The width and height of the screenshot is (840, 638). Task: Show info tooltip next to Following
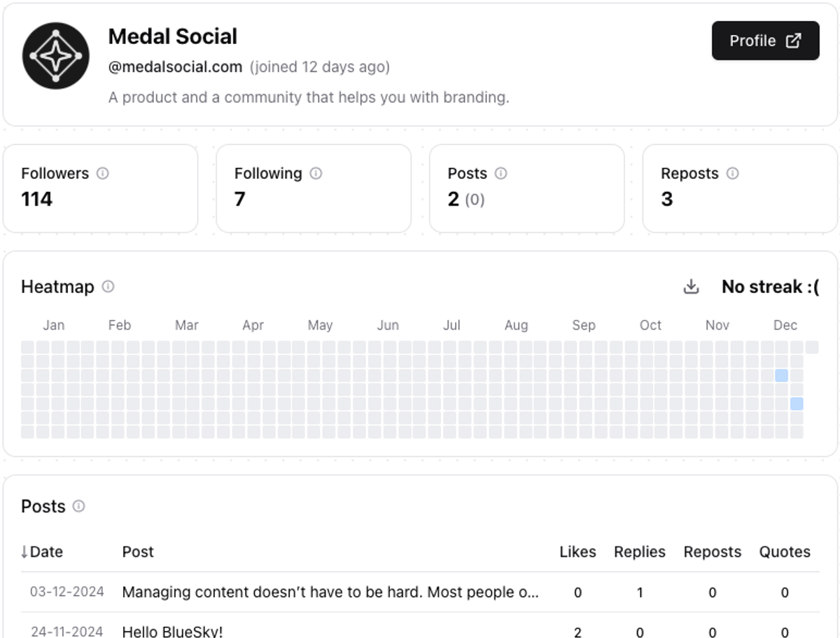[x=316, y=173]
